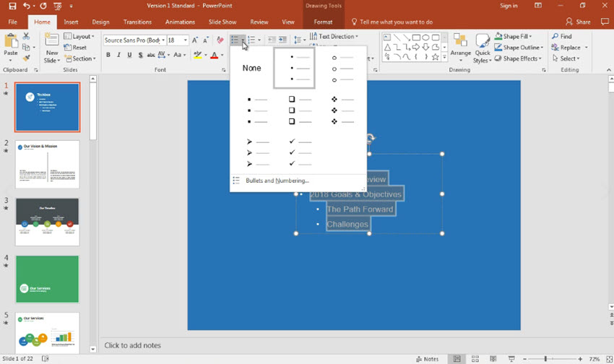Redo the last action
This screenshot has height=364, width=614.
pos(43,6)
